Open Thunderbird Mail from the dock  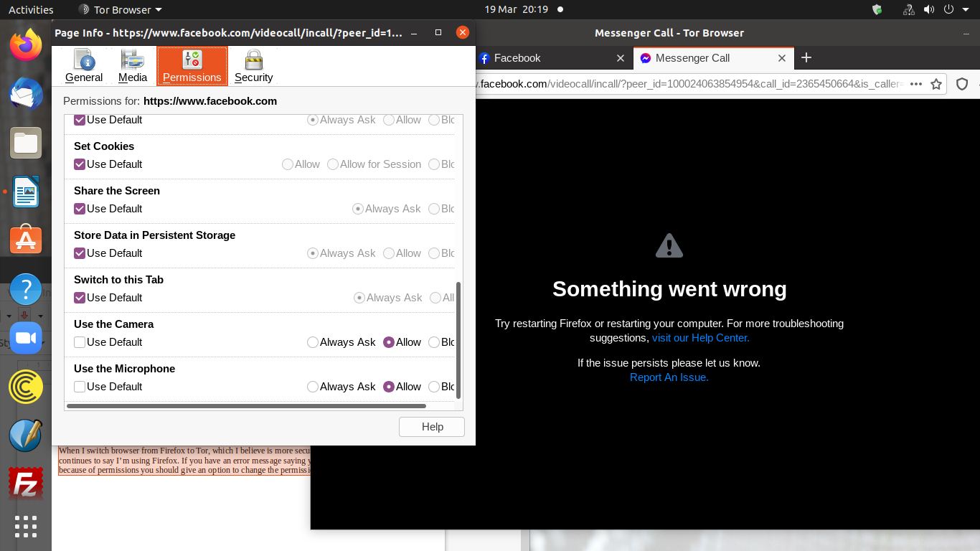[26, 94]
